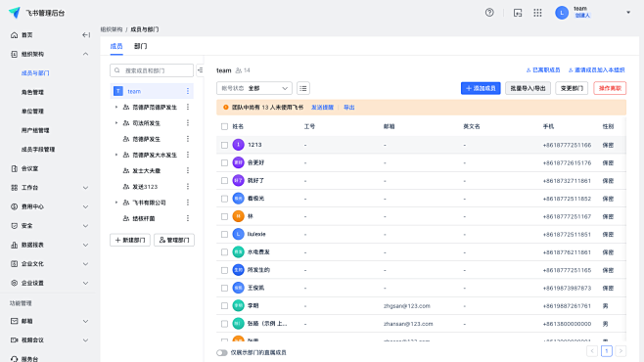
Task: Open more options for 发送3123 department
Action: click(188, 186)
